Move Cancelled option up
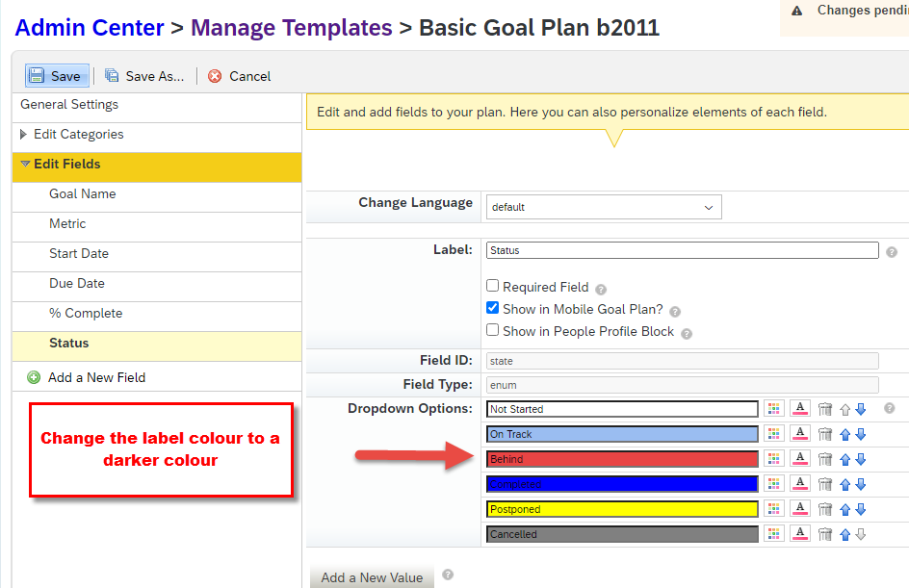The width and height of the screenshot is (909, 588). click(x=845, y=535)
